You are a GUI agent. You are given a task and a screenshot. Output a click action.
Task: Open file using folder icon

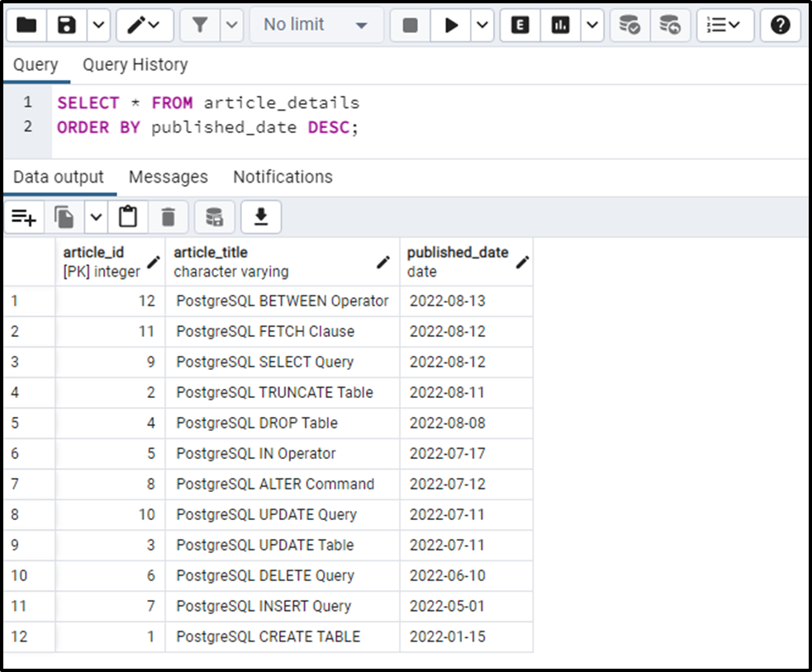pyautogui.click(x=26, y=24)
